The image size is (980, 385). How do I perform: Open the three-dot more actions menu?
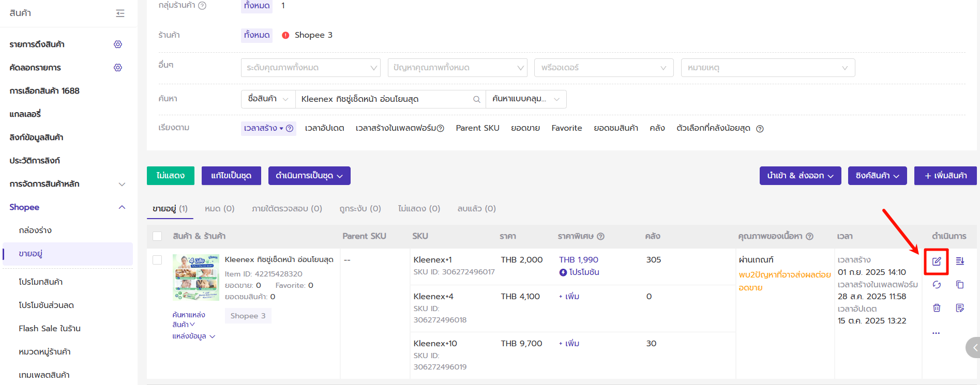click(x=936, y=333)
